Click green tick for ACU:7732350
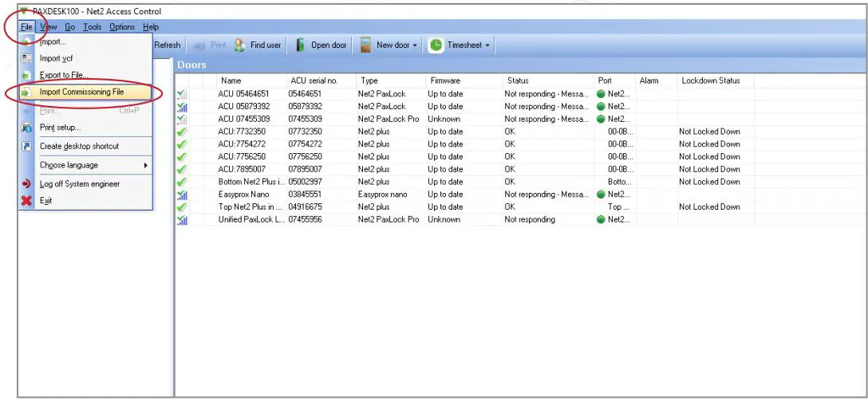Viewport: 868px width, 401px height. click(182, 132)
